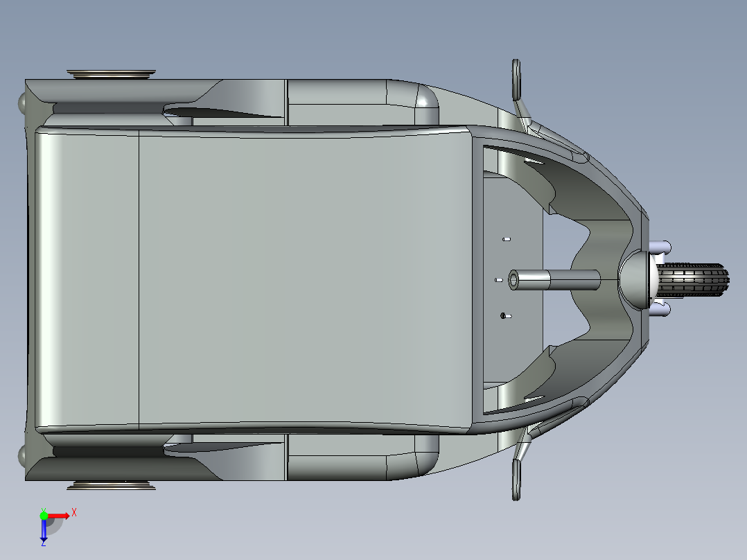Select the lower side mirror on the model
Viewport: 747px width, 560px height.
tap(516, 480)
